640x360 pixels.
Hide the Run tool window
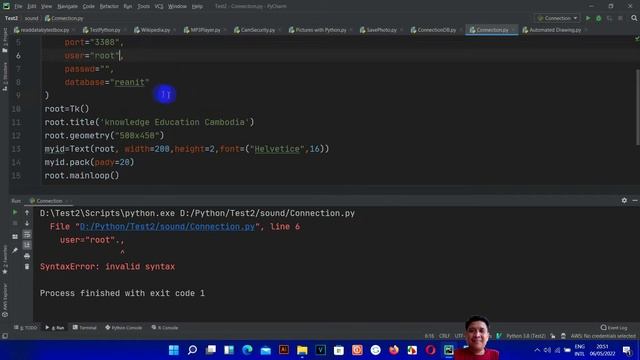coord(635,200)
